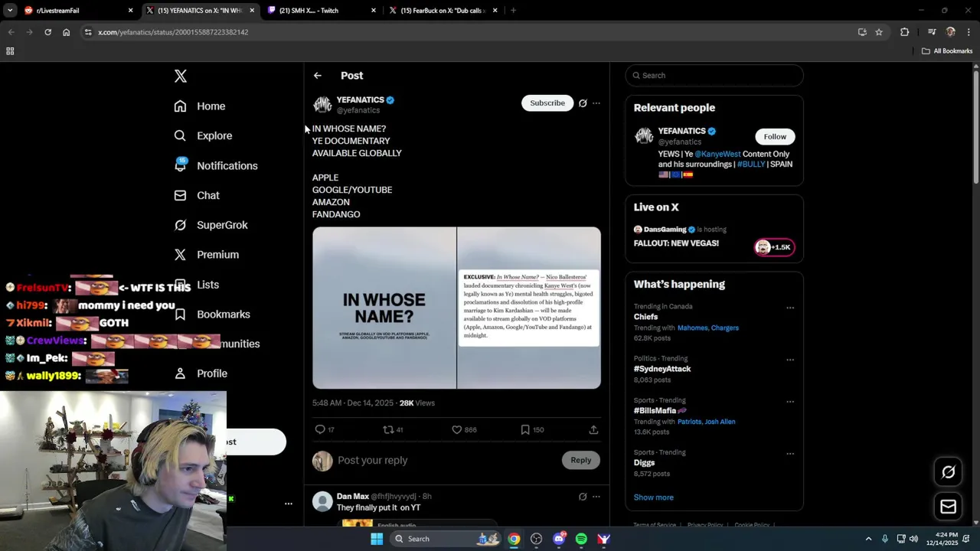Switch to r/LivestreamFail tab

tap(78, 11)
